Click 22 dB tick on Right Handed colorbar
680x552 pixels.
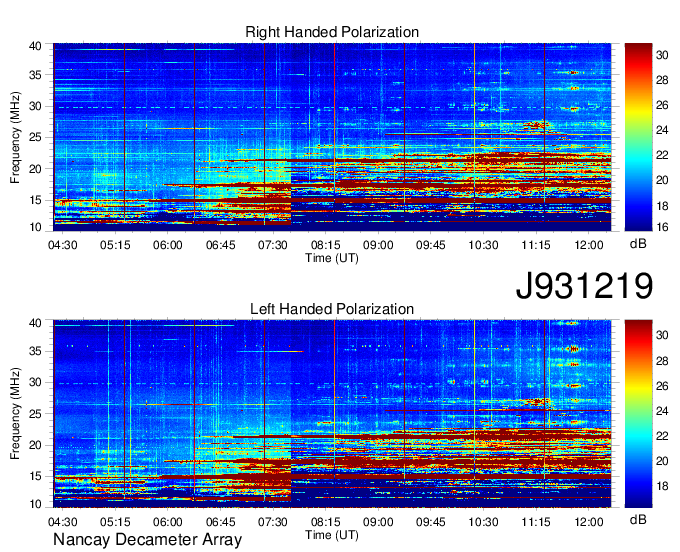click(x=662, y=155)
